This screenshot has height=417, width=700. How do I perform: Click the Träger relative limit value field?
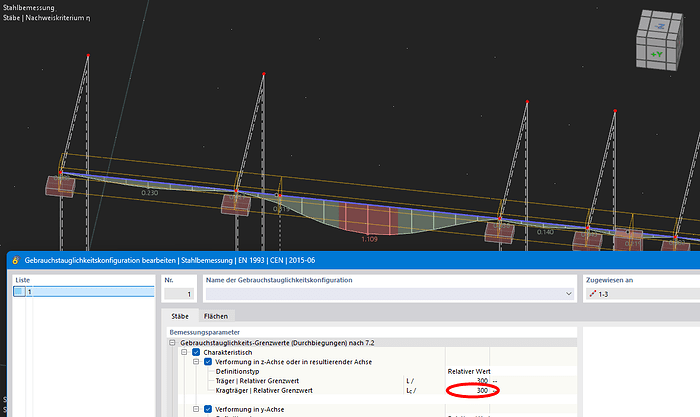click(482, 381)
